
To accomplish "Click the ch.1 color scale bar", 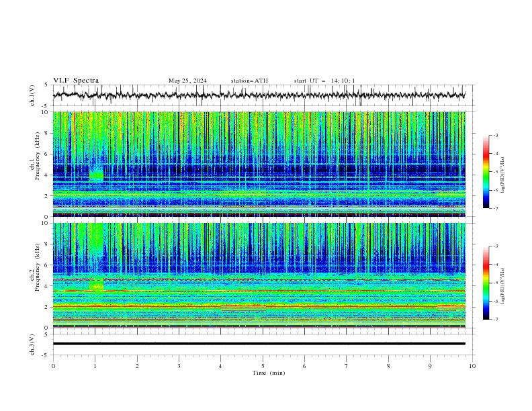I will 486,172.
